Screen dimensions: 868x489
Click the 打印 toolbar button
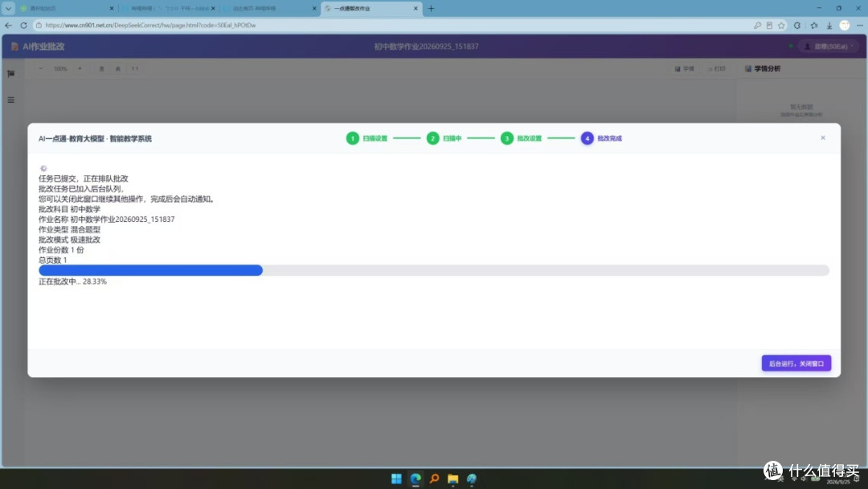point(716,68)
